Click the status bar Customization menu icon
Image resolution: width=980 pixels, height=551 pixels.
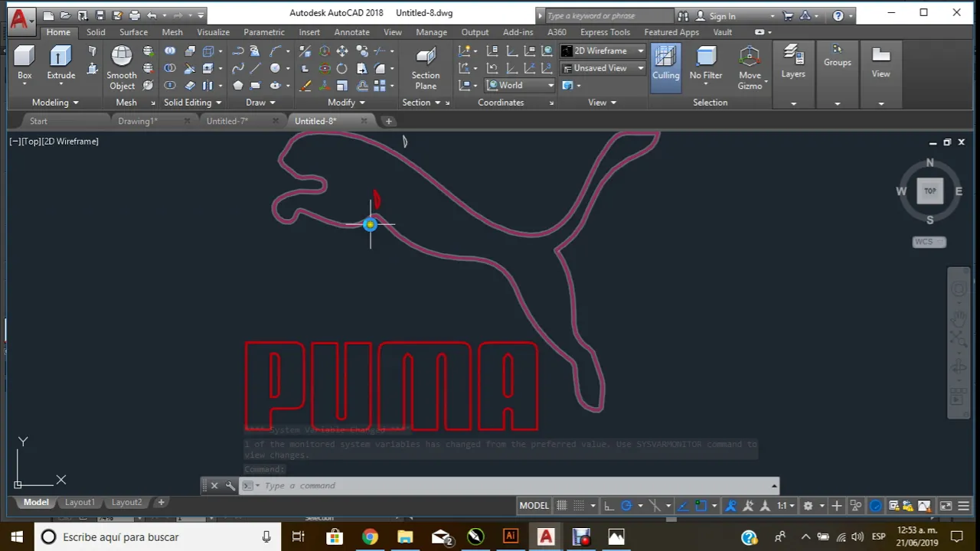tap(963, 506)
